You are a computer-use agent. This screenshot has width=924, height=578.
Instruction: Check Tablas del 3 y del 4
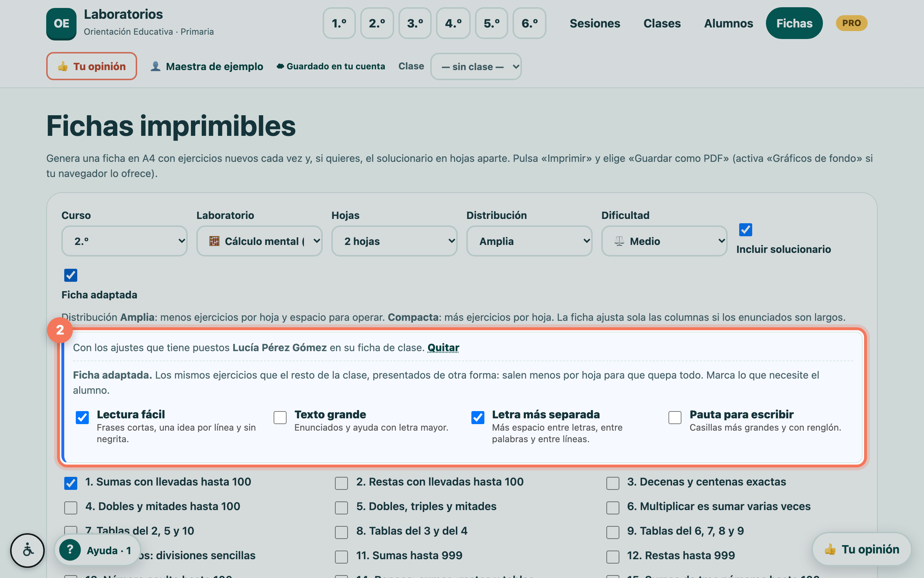(341, 532)
